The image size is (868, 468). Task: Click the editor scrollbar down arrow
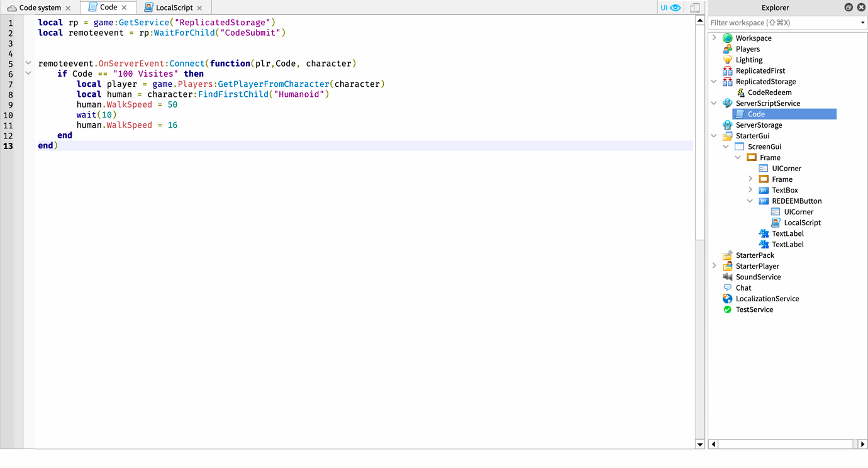click(700, 444)
